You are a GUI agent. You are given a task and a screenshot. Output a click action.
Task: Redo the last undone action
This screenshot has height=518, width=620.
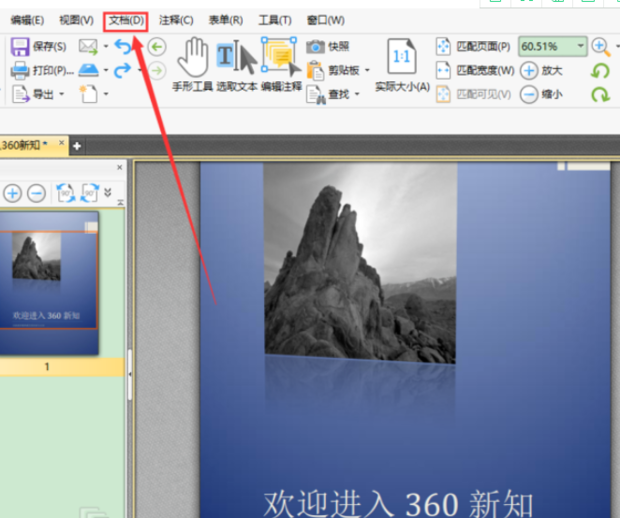click(x=122, y=70)
